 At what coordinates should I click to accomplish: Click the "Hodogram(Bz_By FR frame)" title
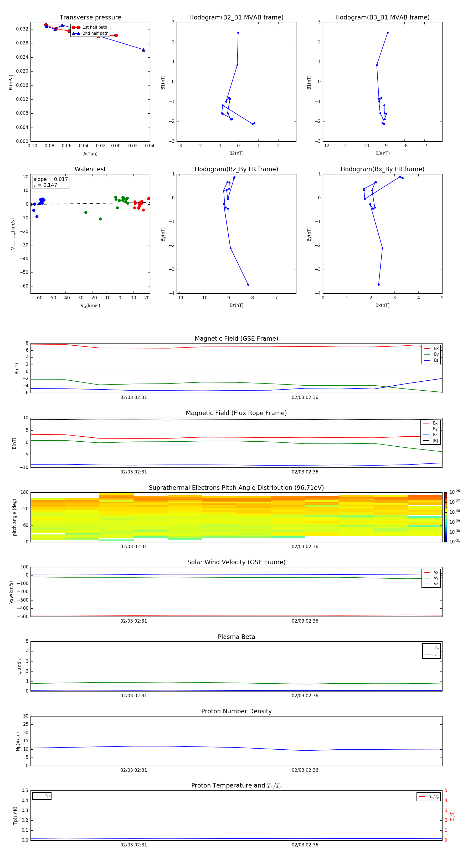click(236, 169)
